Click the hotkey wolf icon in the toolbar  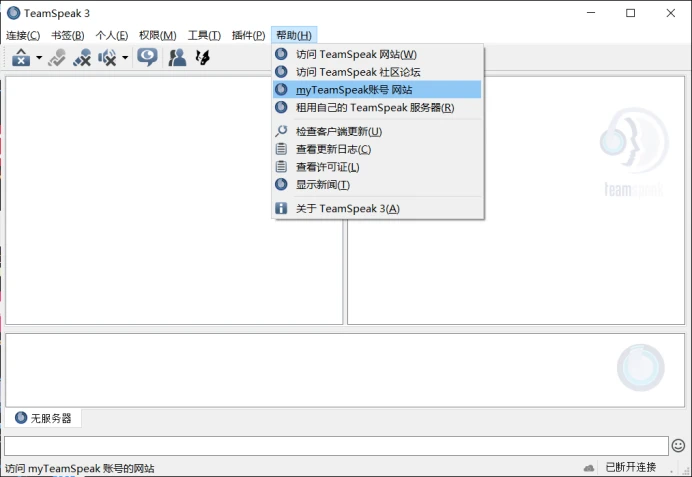203,57
